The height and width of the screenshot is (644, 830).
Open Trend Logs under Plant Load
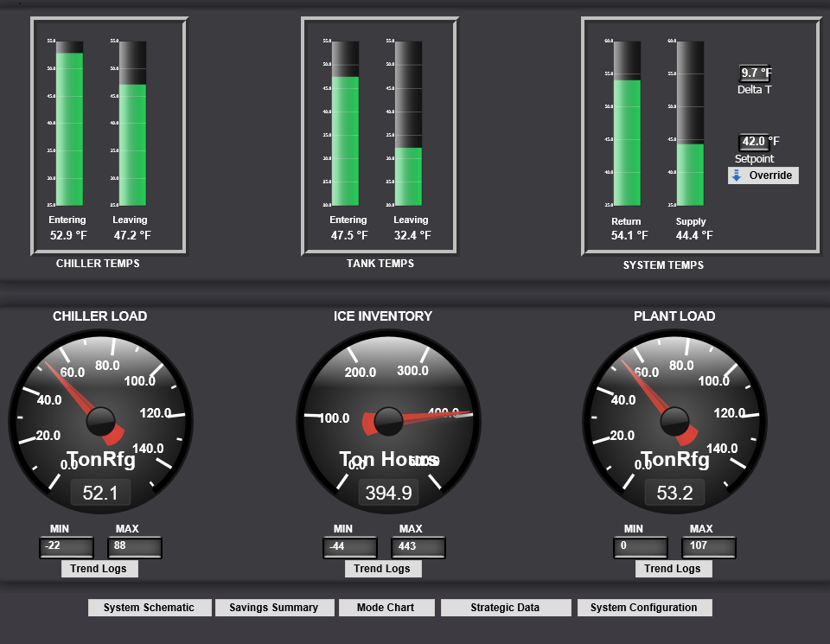pos(674,568)
